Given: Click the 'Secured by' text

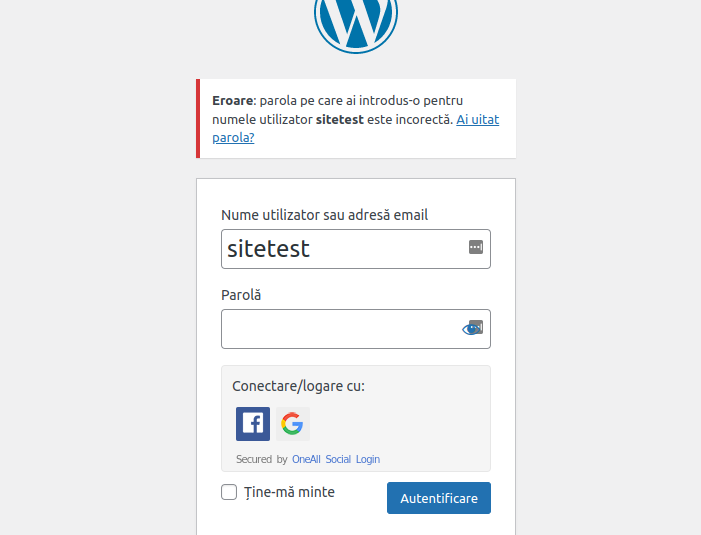Looking at the screenshot, I should coord(262,459).
